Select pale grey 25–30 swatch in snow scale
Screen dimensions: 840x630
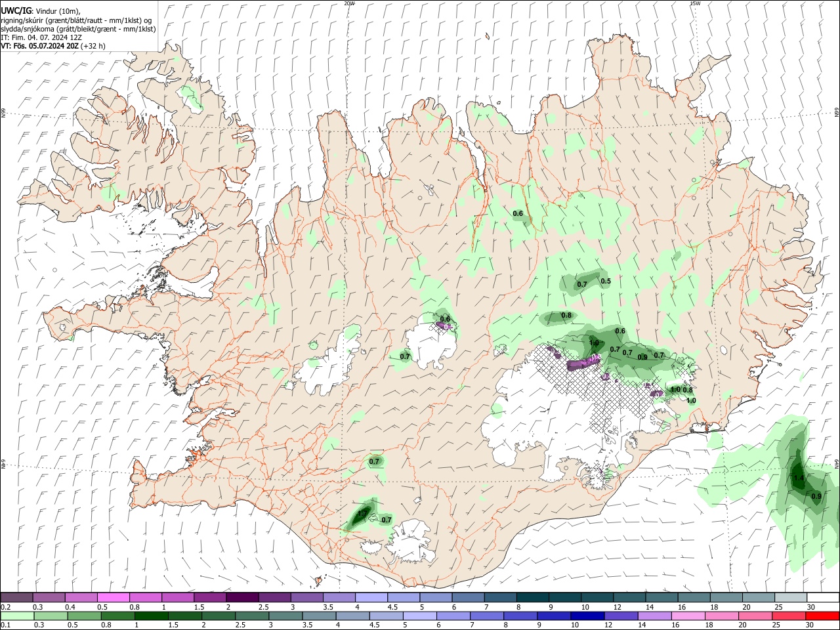789,598
